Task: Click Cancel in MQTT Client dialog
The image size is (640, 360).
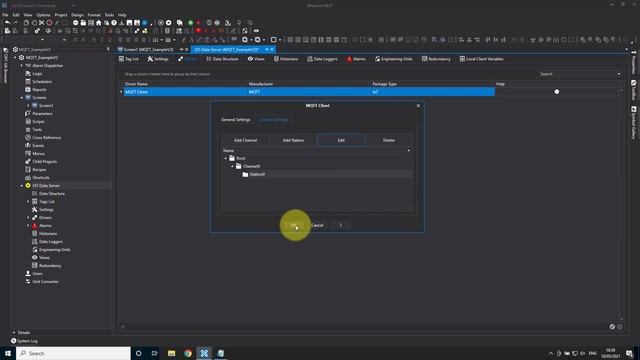Action: 317,225
